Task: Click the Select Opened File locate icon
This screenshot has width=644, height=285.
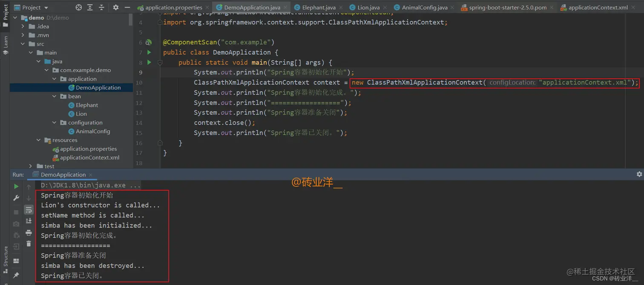Action: (x=78, y=7)
